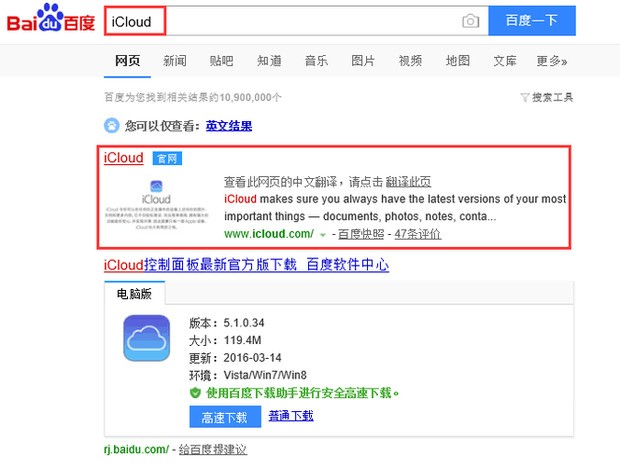Image resolution: width=620 pixels, height=468 pixels.
Task: Click the 英文结果 link
Action: (x=229, y=126)
